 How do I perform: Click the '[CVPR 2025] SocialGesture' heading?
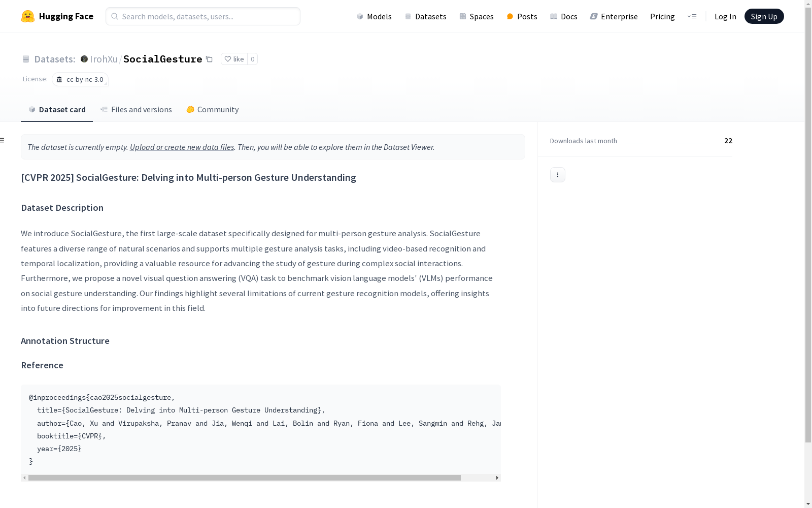click(x=188, y=177)
